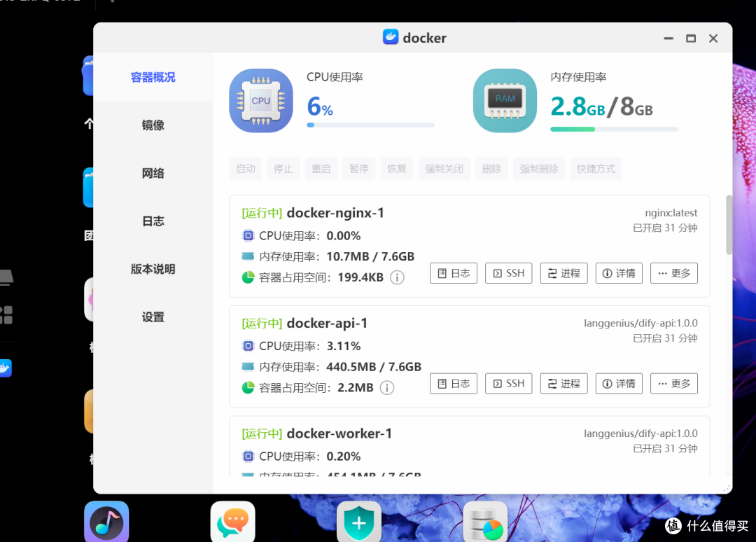The height and width of the screenshot is (542, 756).
Task: Open 更多 menu for docker-api-1
Action: tap(673, 383)
